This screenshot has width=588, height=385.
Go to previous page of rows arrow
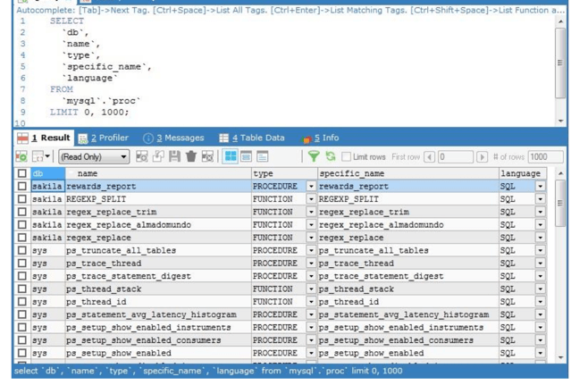[x=429, y=156]
